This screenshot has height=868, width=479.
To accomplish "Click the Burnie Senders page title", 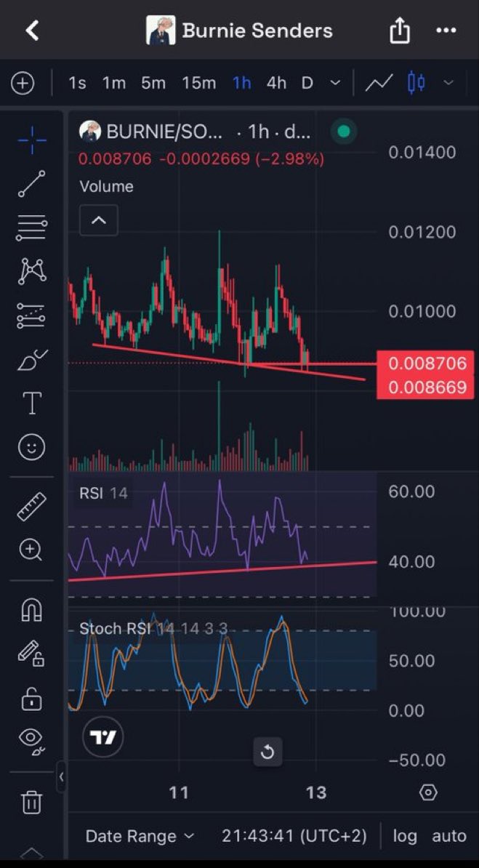I will point(257,31).
